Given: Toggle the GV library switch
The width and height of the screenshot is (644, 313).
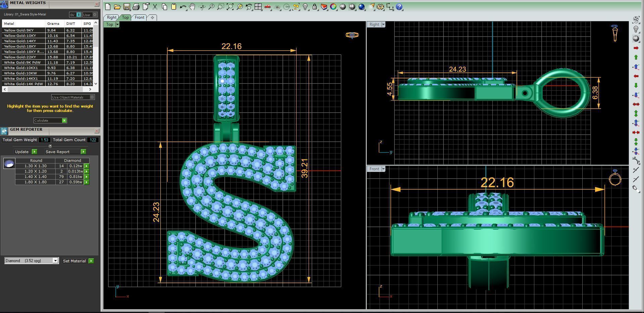Looking at the screenshot, I should pyautogui.click(x=75, y=15).
